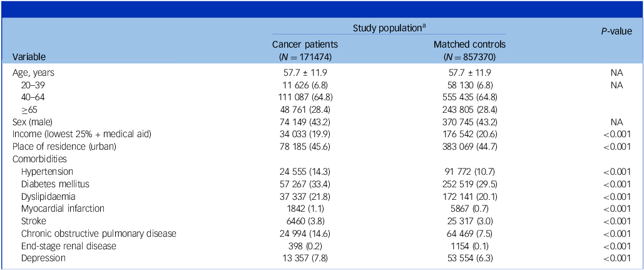The width and height of the screenshot is (644, 270).
Task: Select the End-stage renal disease row label
Action: [x=68, y=245]
